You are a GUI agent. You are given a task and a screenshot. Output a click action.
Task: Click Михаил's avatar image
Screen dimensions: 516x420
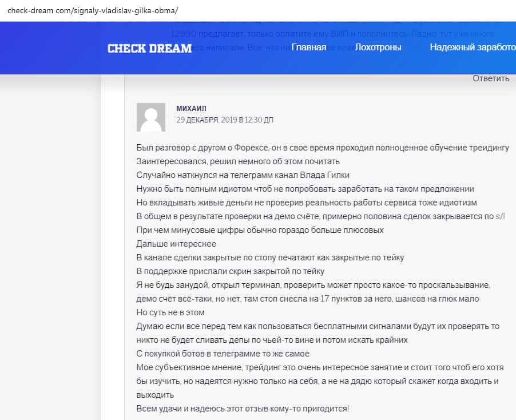coord(151,117)
